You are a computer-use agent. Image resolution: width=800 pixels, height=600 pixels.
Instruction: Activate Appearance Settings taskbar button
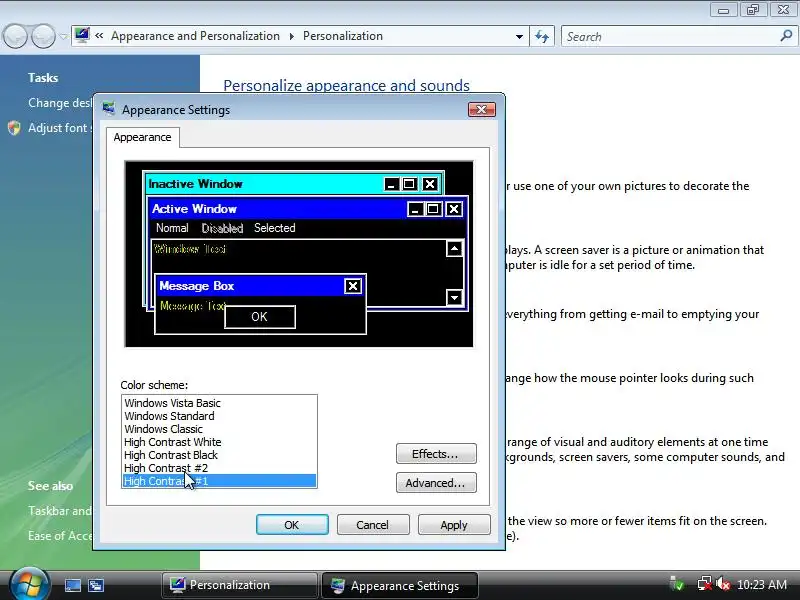[x=400, y=585]
